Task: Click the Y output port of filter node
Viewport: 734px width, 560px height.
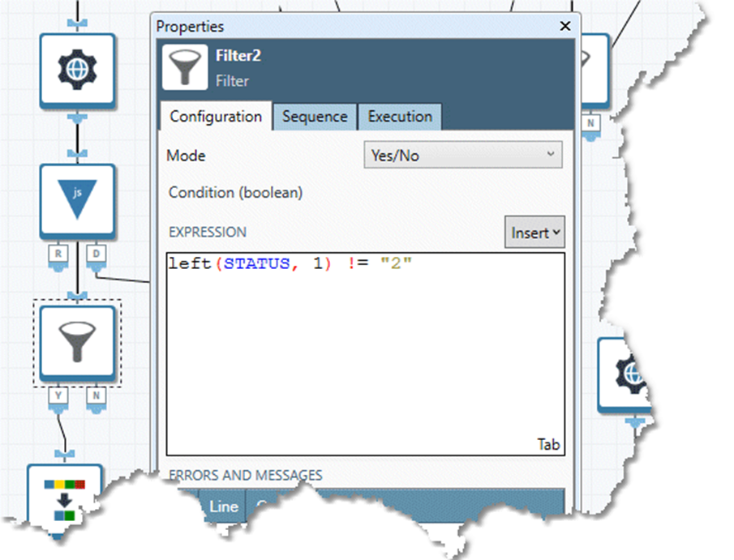Action: pyautogui.click(x=58, y=395)
